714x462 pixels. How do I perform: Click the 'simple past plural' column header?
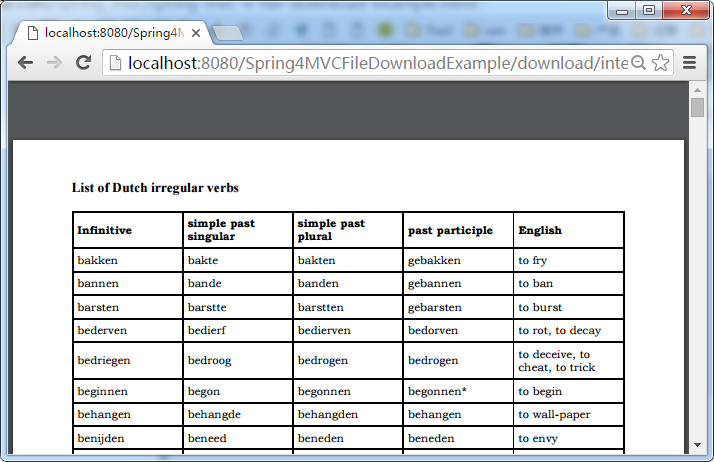[x=348, y=230]
